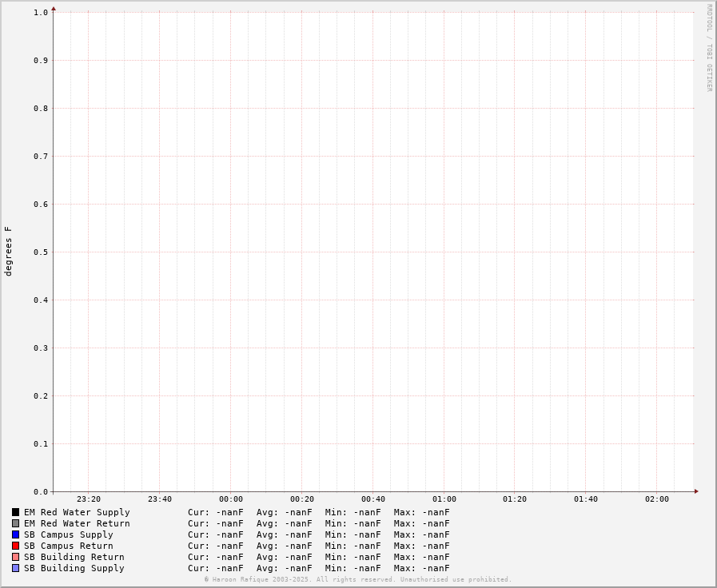
Task: Click the RRDTOOL / TOBI OETIKER watermark
Action: [709, 48]
